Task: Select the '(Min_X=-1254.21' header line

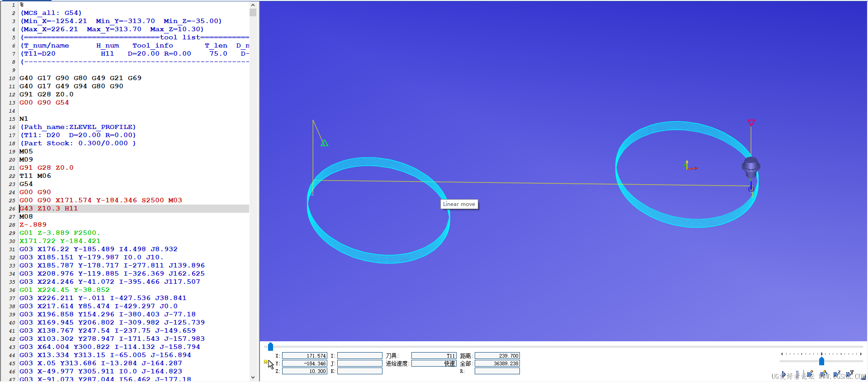Action: pyautogui.click(x=121, y=21)
